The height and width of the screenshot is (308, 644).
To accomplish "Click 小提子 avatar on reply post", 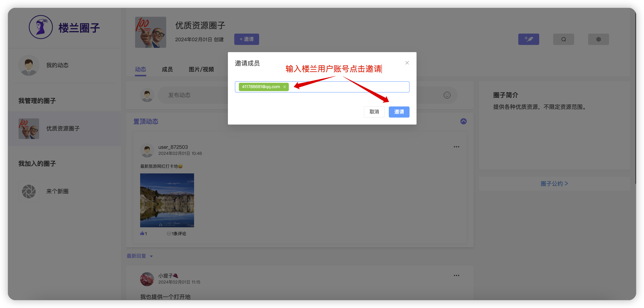I will pyautogui.click(x=147, y=279).
